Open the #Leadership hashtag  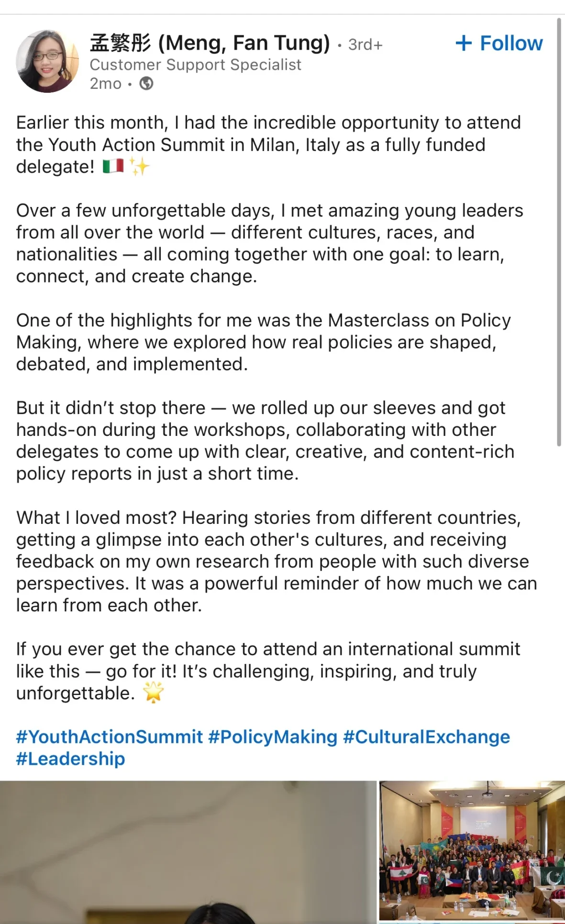[70, 759]
